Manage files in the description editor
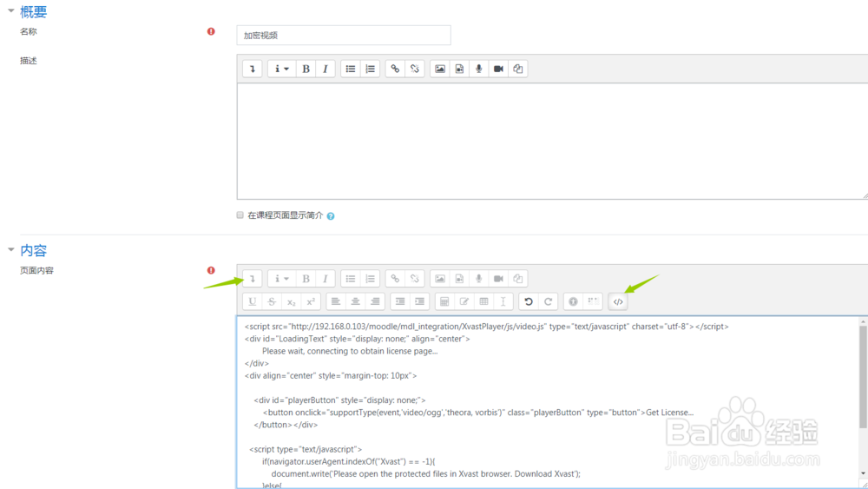868x489 pixels. coord(518,69)
